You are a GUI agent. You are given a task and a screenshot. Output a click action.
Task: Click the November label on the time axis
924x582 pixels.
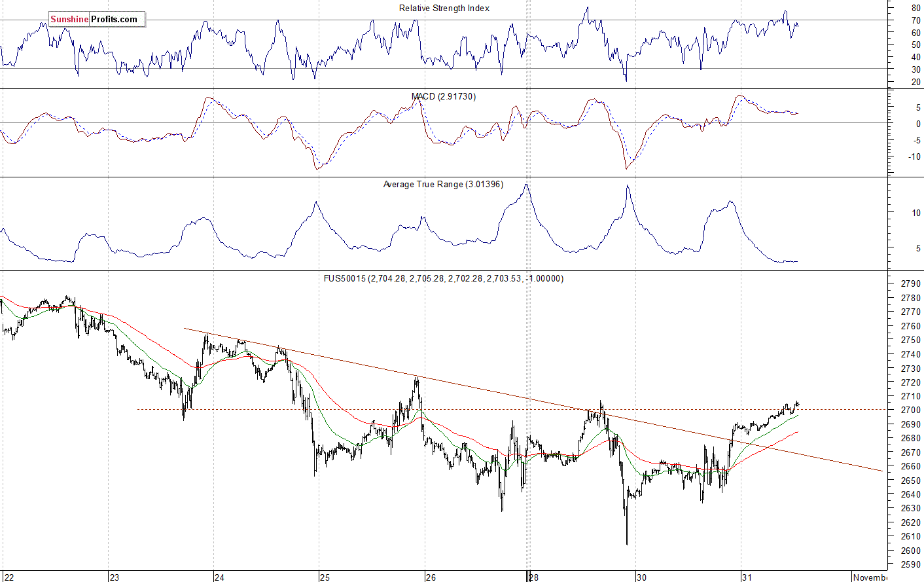tap(870, 577)
